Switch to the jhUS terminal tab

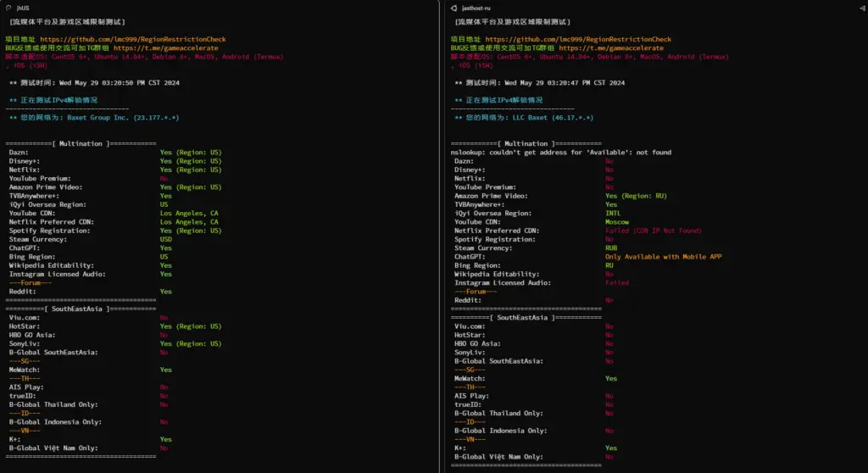coord(23,7)
